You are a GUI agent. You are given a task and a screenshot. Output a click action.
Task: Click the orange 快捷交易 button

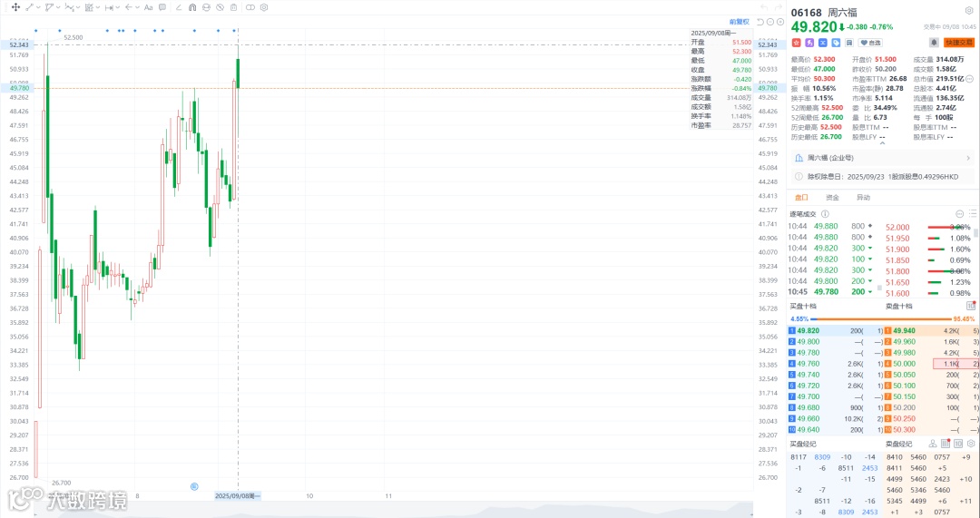959,43
